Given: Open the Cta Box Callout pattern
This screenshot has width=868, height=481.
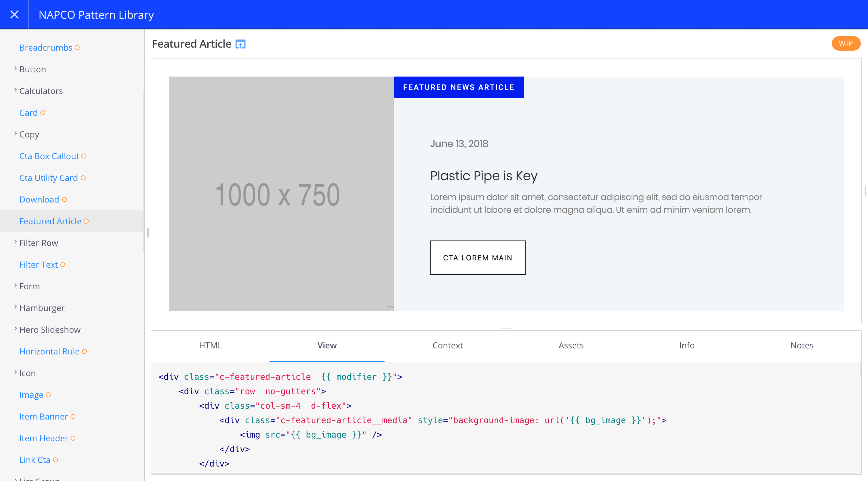Looking at the screenshot, I should tap(49, 156).
